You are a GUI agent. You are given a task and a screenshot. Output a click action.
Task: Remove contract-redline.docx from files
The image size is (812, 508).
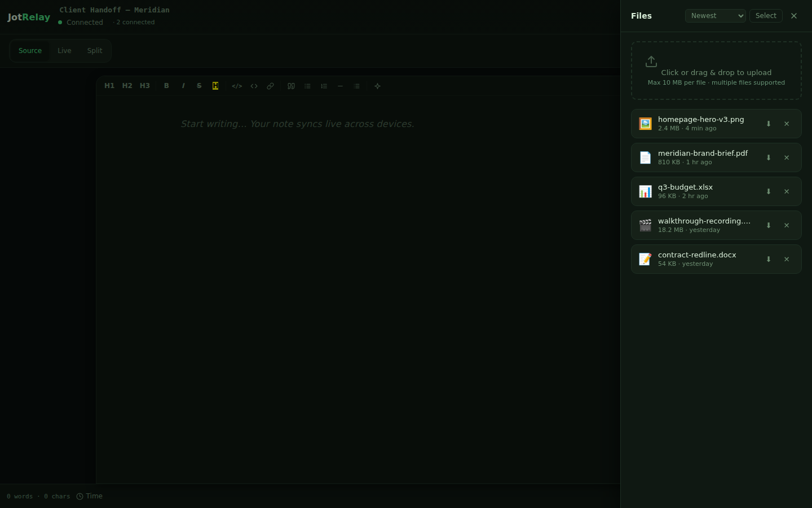click(x=787, y=259)
